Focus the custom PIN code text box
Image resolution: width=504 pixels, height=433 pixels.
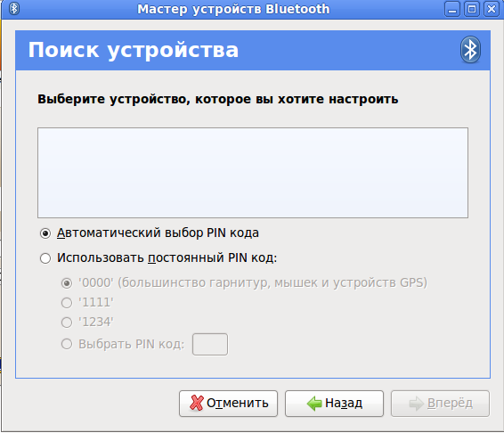tap(210, 345)
